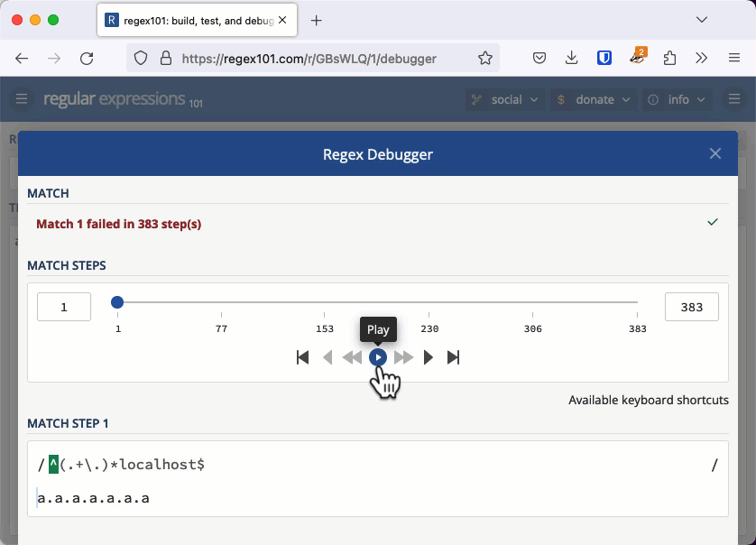Save the page to Pocket
Screen dimensions: 756x545
(539, 57)
